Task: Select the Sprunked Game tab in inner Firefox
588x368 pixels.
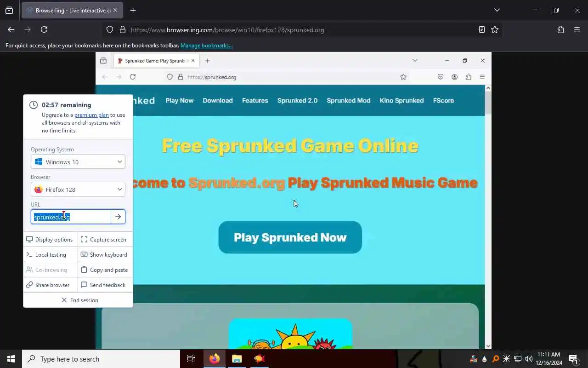Action: tap(156, 61)
